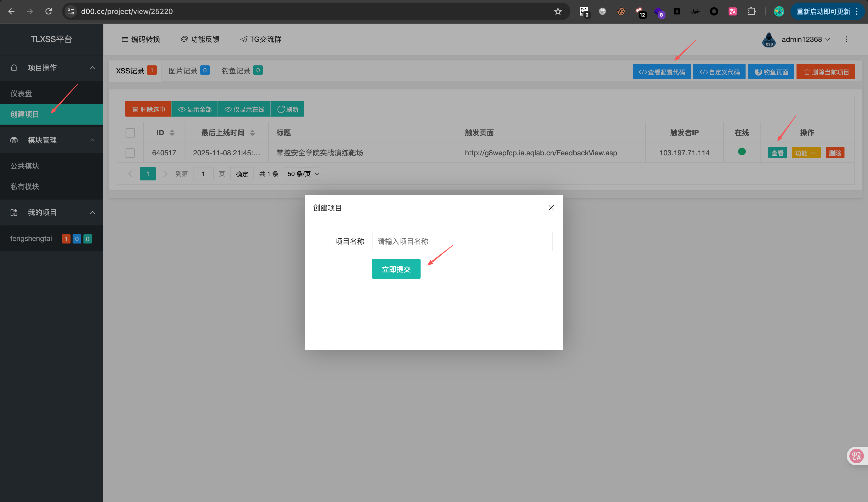Toggle 仅显示在线 eye filter
The image size is (868, 502).
244,109
